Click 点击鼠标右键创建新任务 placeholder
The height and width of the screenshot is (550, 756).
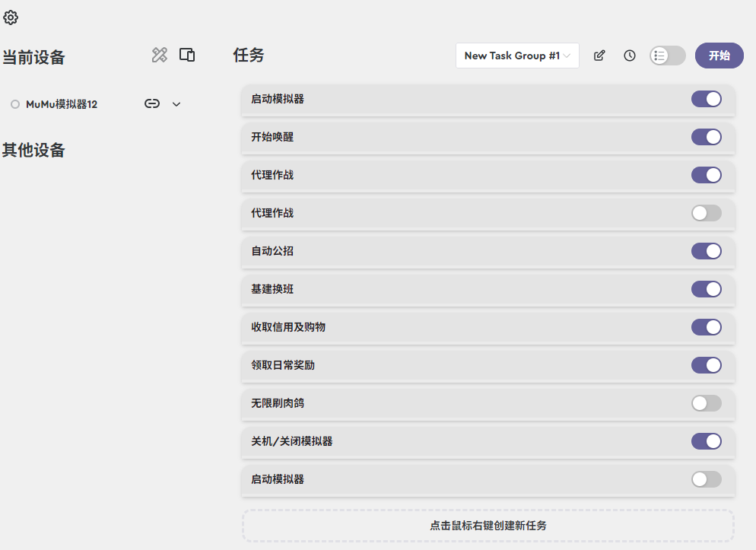(488, 525)
